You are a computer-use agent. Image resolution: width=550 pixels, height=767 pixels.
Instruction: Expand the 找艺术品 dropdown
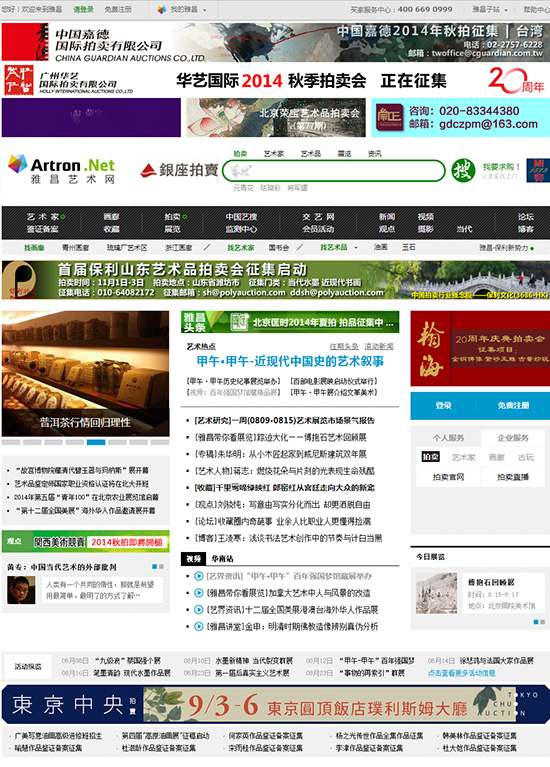356,248
